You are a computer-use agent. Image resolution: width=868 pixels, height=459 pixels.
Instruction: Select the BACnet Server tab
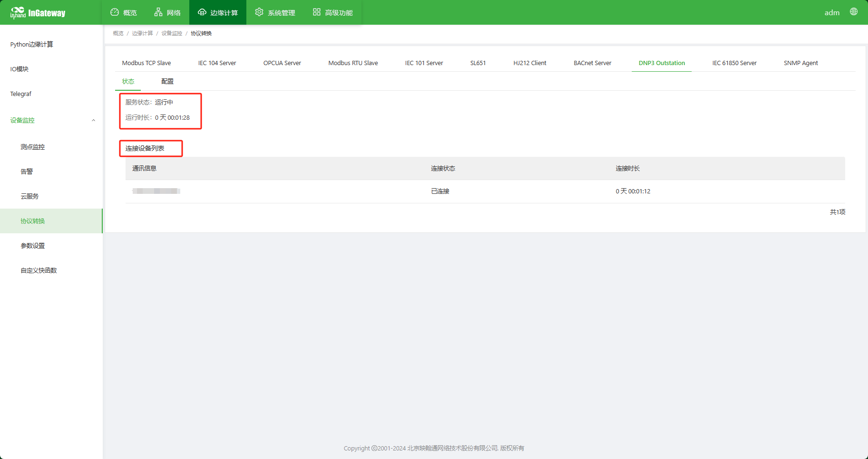coord(592,63)
